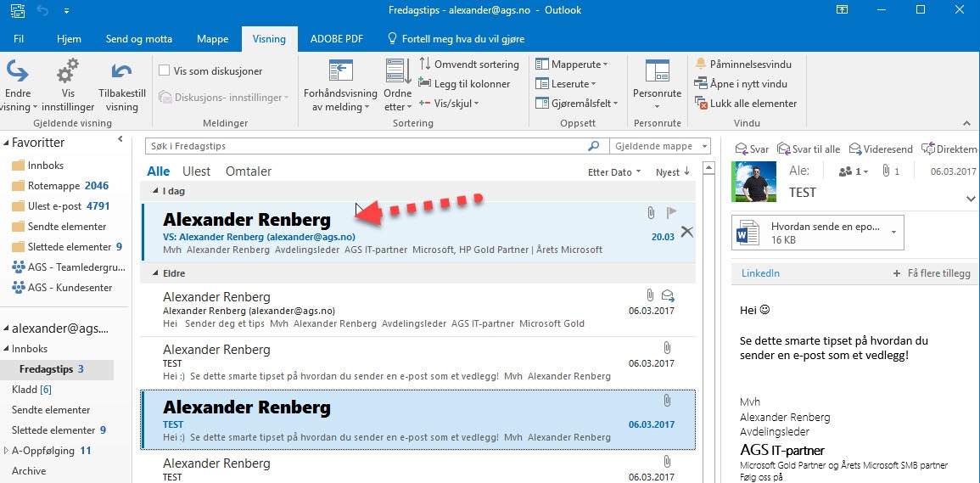Open Quick Access Toolbar customize arrow
980x483 pixels.
point(66,11)
